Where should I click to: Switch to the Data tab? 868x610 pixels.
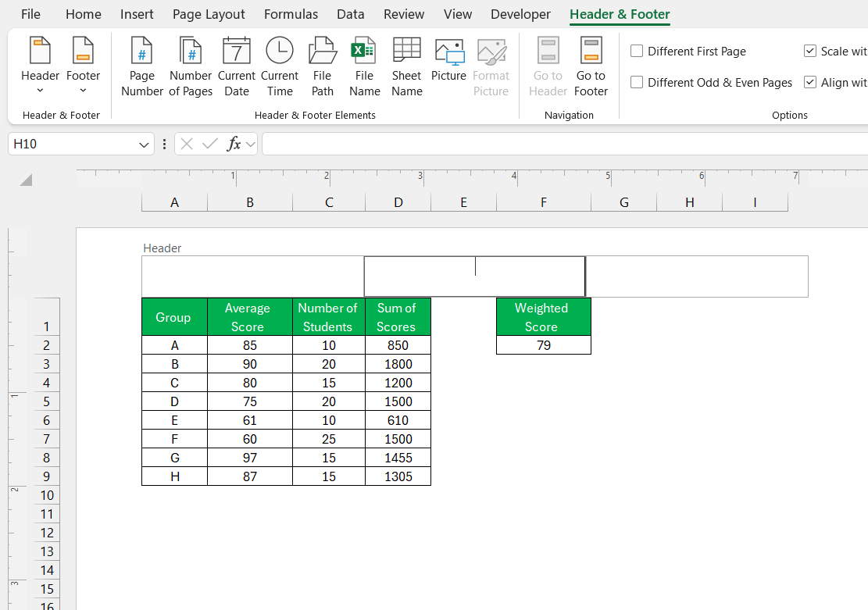(x=351, y=14)
